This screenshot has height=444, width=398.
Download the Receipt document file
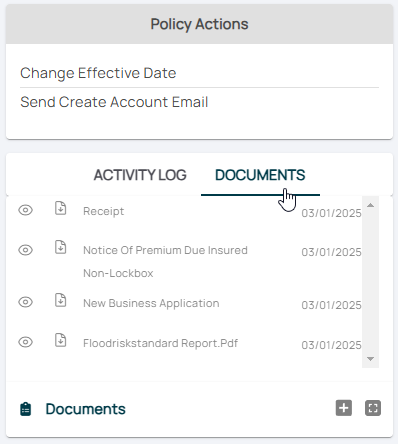point(60,208)
